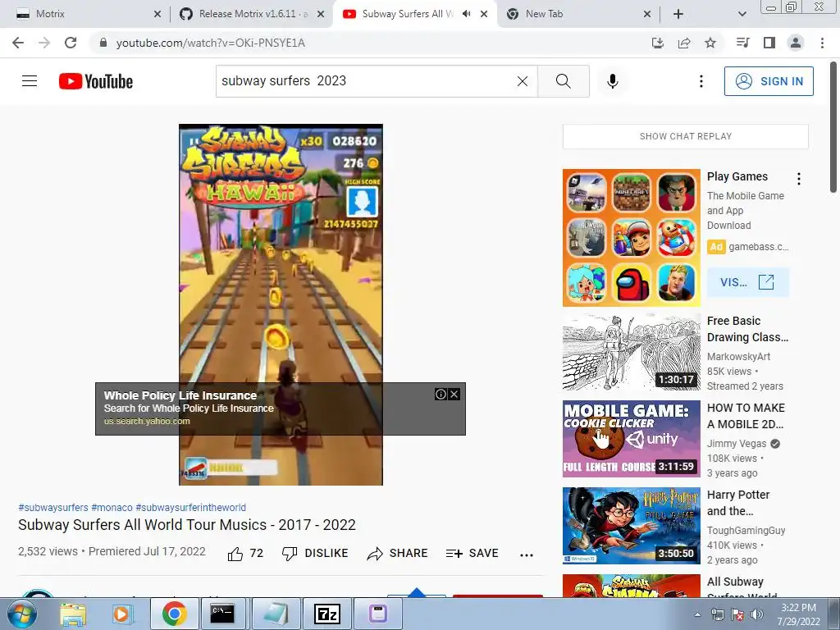Viewport: 840px width, 630px height.
Task: Click the site lock icon in address bar
Action: coord(103,43)
